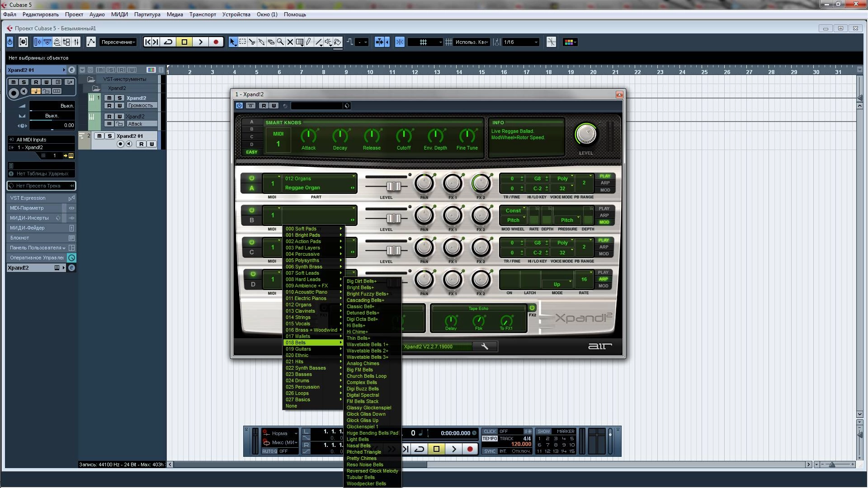Solo the Xpand!2 01 MIDI track
Image resolution: width=868 pixels, height=488 pixels.
[109, 136]
